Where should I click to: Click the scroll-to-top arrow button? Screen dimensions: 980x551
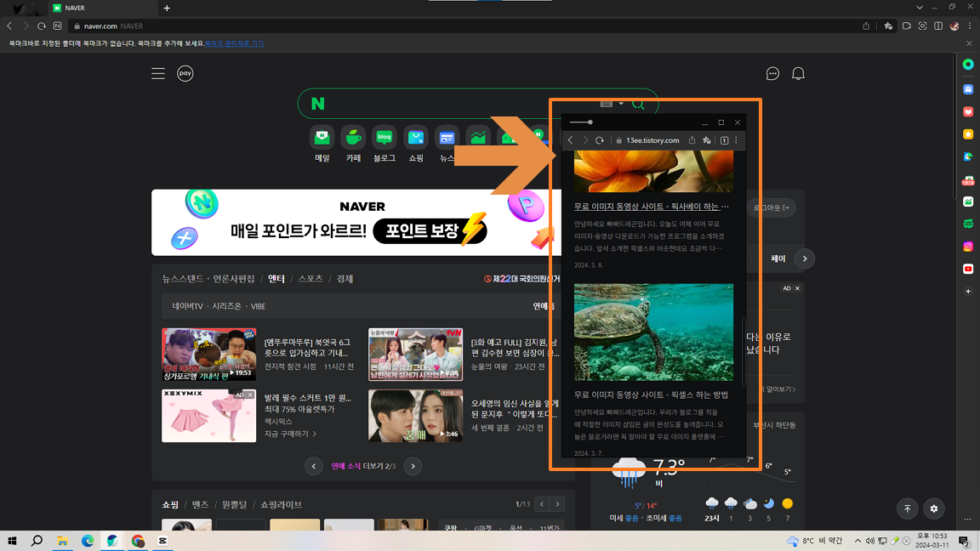coord(907,508)
